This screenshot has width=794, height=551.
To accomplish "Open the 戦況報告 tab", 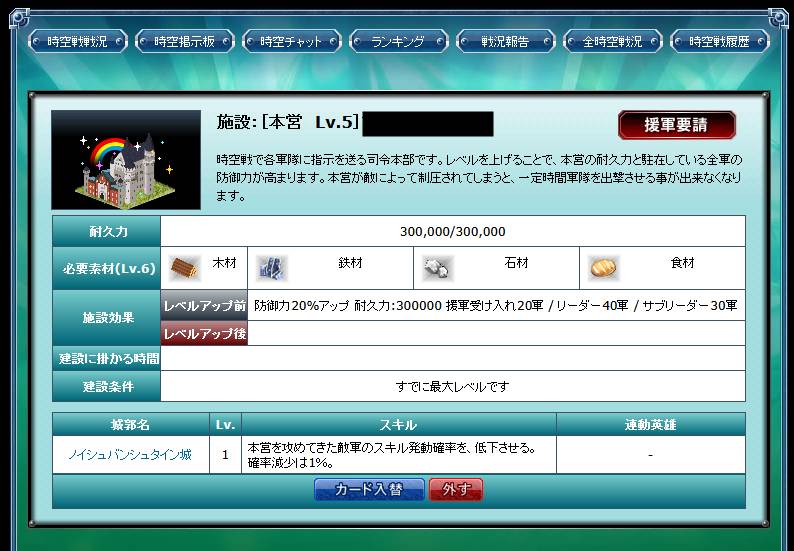I will pos(505,42).
